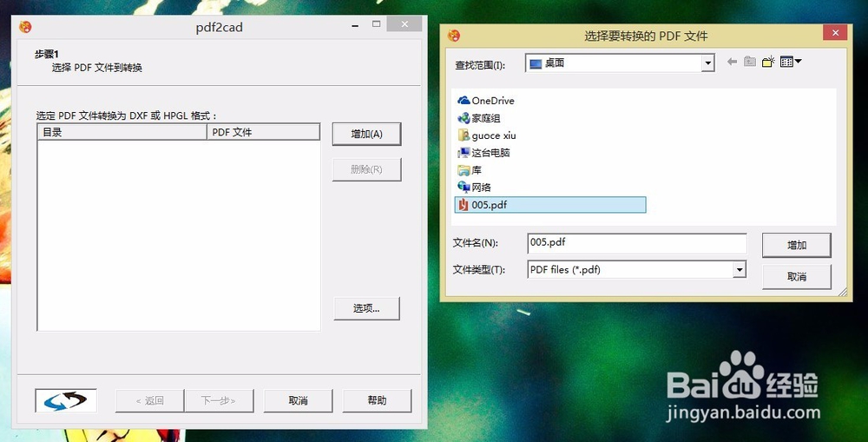Click the pdf2cad logo icon at bottom left
Viewport: 868px width, 442px height.
tap(66, 400)
